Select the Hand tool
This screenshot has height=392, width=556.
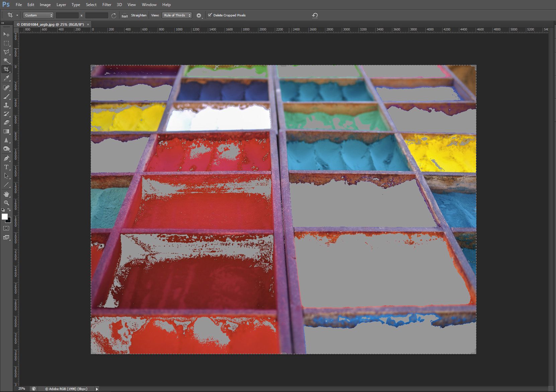point(6,194)
